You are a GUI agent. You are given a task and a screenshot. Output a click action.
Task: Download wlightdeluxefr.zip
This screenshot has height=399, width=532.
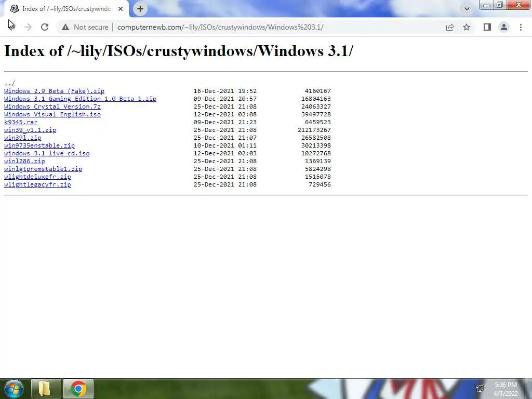tap(37, 177)
